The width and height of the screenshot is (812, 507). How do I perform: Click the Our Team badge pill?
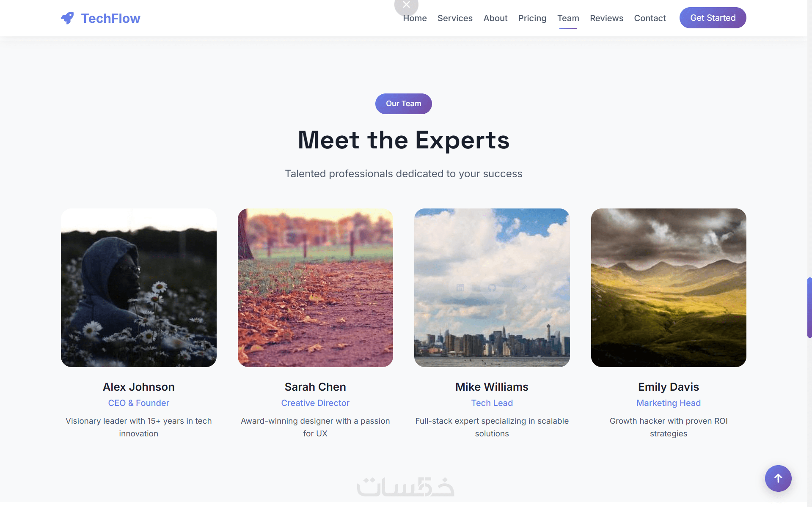(x=403, y=104)
